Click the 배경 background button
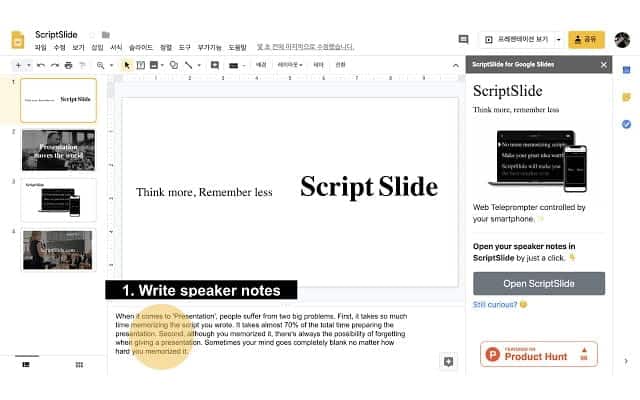640x400 pixels. [x=261, y=65]
